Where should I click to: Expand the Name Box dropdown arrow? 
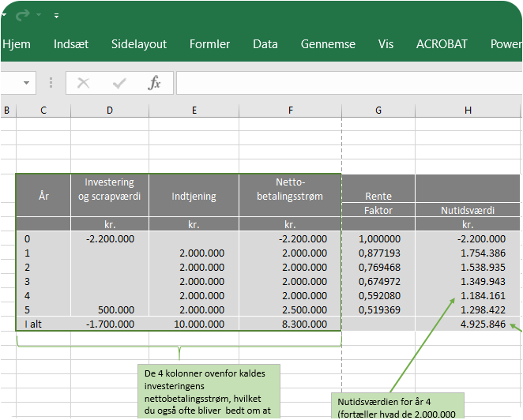pos(28,83)
